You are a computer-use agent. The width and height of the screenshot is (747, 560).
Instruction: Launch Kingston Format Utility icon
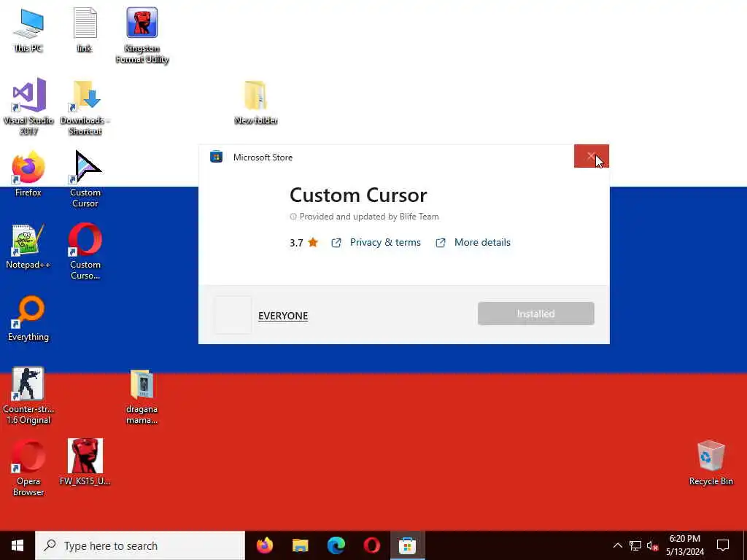tap(142, 35)
